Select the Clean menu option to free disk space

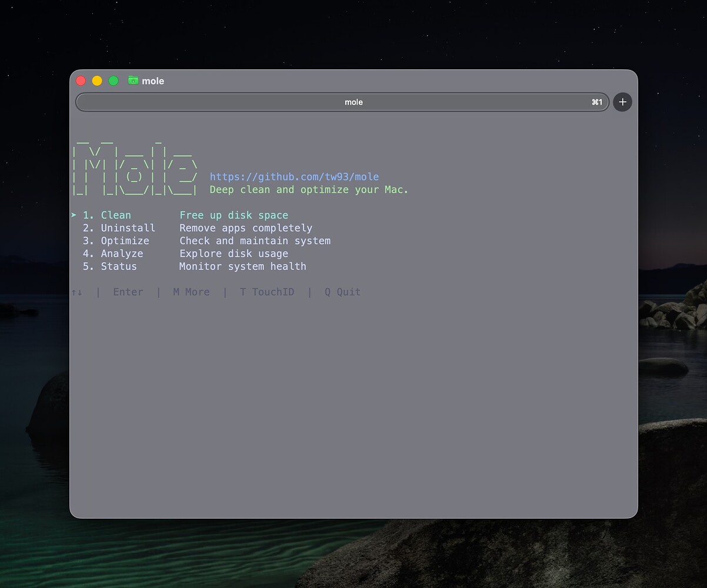(116, 215)
